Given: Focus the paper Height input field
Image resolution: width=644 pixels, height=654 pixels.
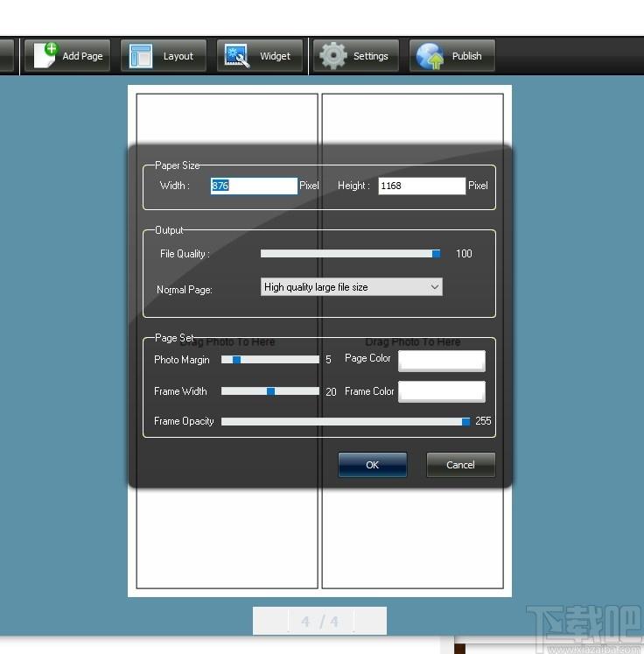Looking at the screenshot, I should click(422, 186).
